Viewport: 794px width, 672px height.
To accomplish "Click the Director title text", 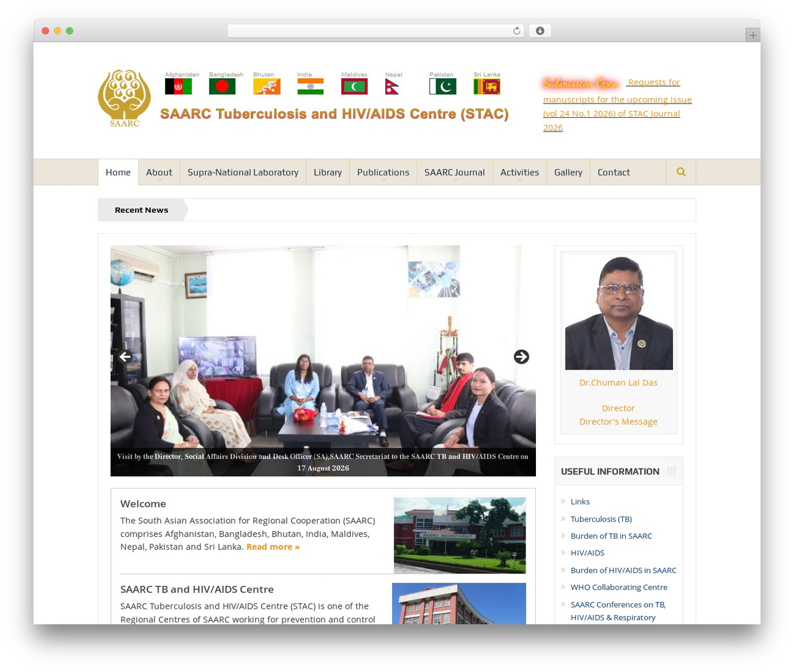I will [x=618, y=409].
